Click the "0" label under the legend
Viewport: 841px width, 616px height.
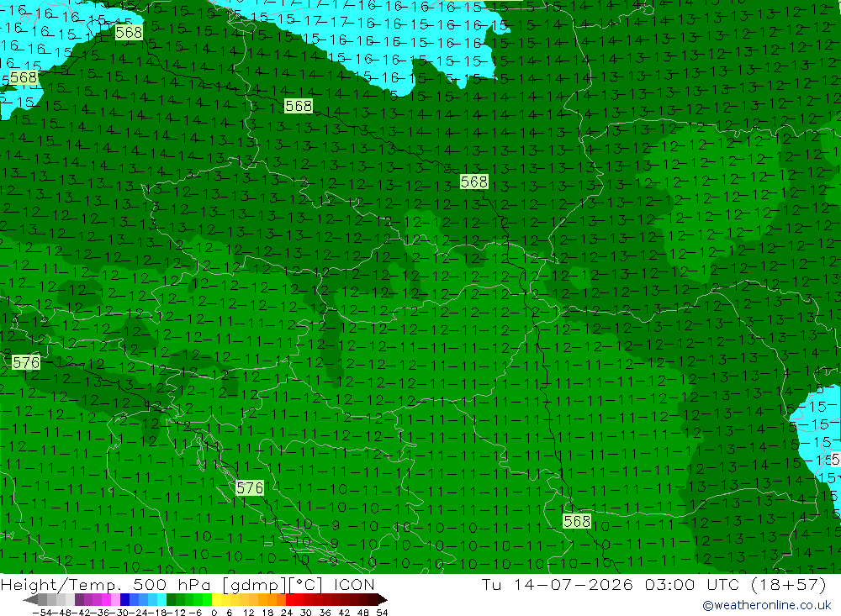point(214,613)
